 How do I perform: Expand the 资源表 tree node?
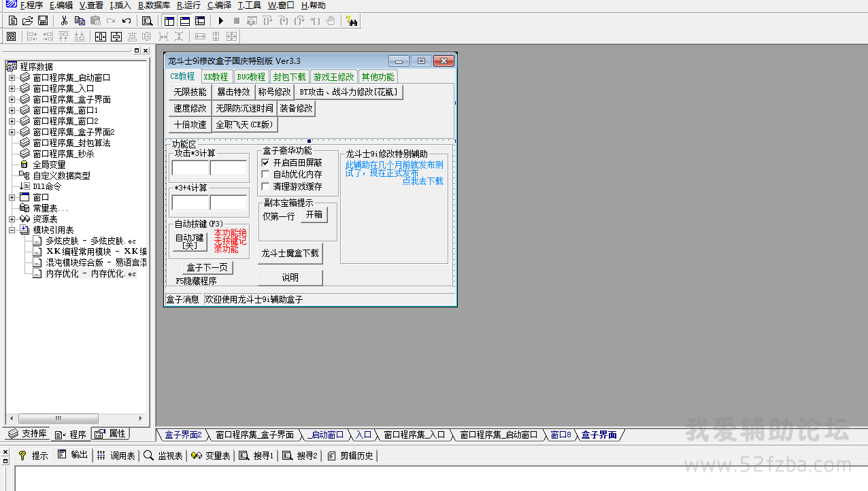pyautogui.click(x=12, y=219)
